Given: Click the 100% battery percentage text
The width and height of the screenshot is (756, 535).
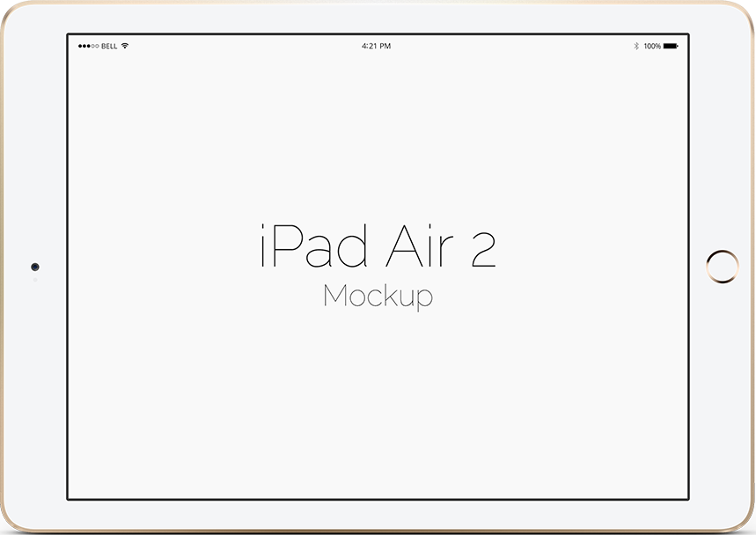Looking at the screenshot, I should point(652,46).
